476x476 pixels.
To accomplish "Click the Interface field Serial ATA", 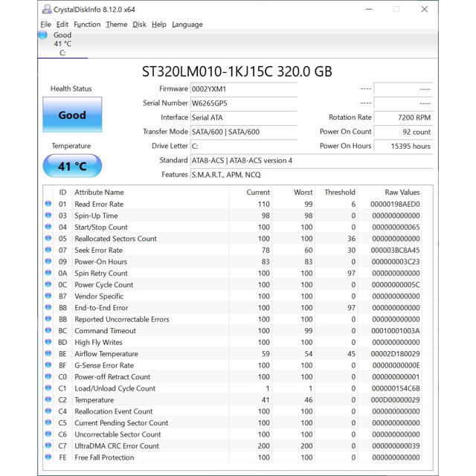I will [x=244, y=118].
